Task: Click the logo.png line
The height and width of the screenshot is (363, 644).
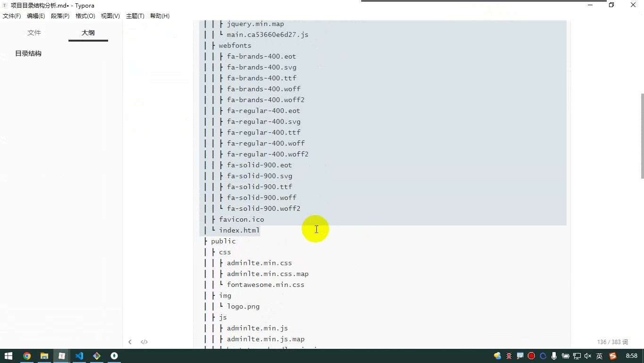Action: click(x=243, y=306)
